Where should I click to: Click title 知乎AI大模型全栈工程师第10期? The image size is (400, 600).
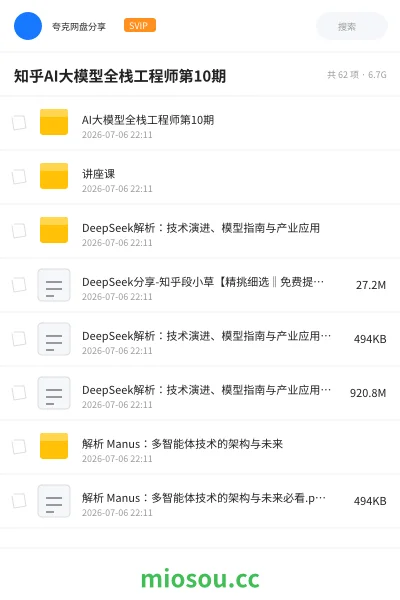click(x=120, y=76)
